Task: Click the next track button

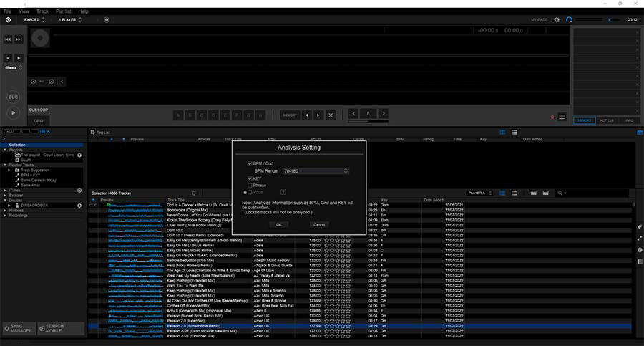Action: click(x=19, y=39)
